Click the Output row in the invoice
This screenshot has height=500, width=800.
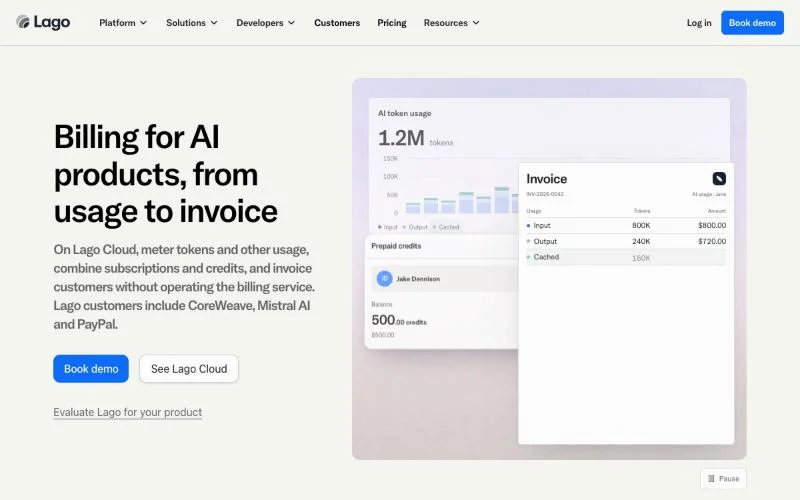(x=626, y=241)
